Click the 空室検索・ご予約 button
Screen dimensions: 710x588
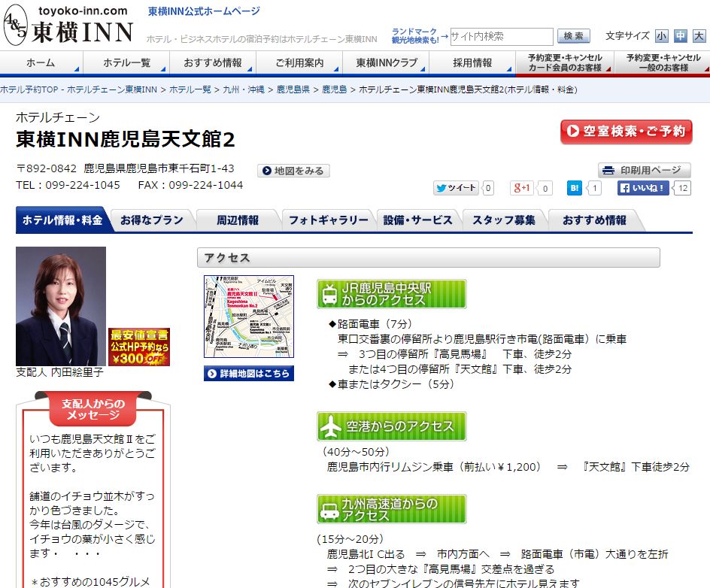coord(627,132)
